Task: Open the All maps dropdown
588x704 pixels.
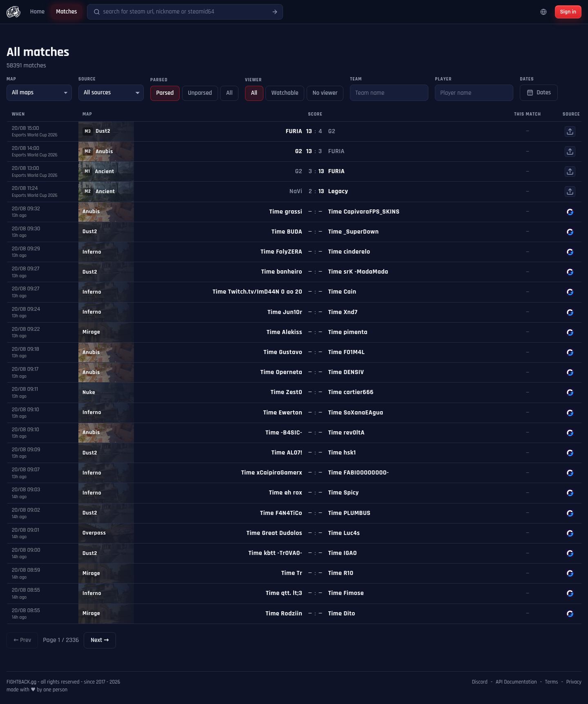Action: coord(39,93)
